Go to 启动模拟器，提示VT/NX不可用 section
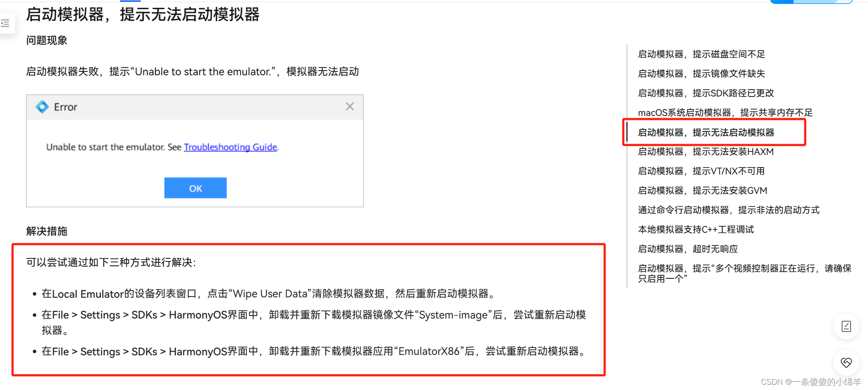This screenshot has width=868, height=390. [701, 171]
